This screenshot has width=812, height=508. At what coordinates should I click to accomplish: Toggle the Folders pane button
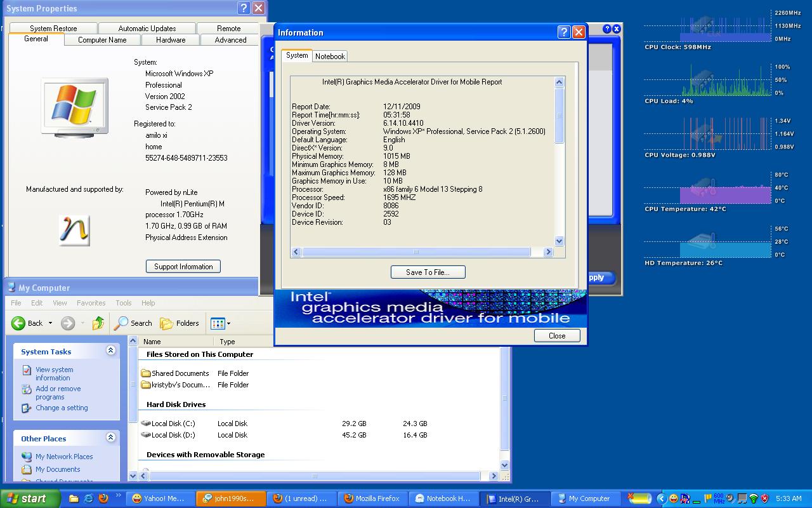[x=180, y=323]
